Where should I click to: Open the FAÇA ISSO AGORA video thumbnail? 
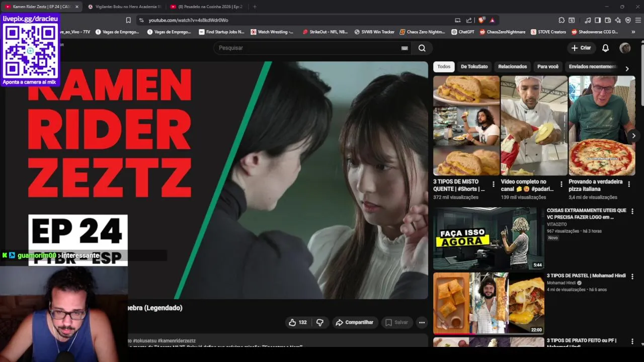[x=489, y=238]
